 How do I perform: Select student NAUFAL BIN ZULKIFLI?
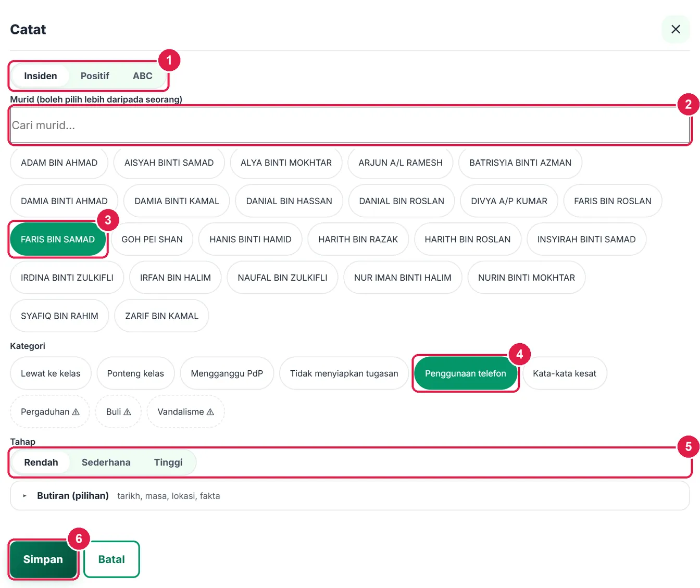[x=282, y=278]
